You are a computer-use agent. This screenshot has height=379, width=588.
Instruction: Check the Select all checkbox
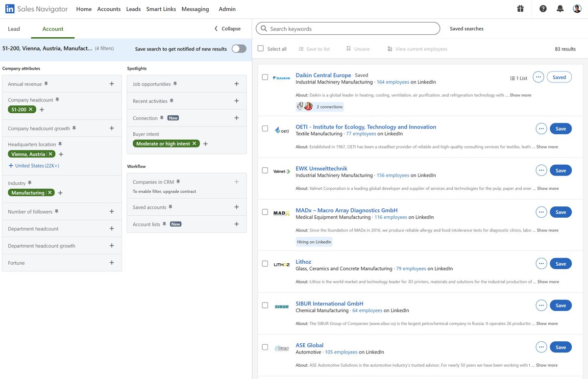[x=260, y=49]
